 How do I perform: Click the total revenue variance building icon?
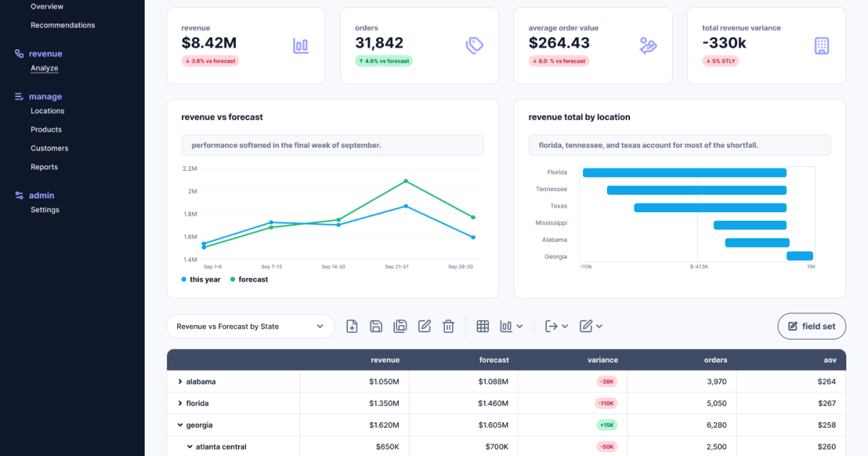pyautogui.click(x=822, y=46)
